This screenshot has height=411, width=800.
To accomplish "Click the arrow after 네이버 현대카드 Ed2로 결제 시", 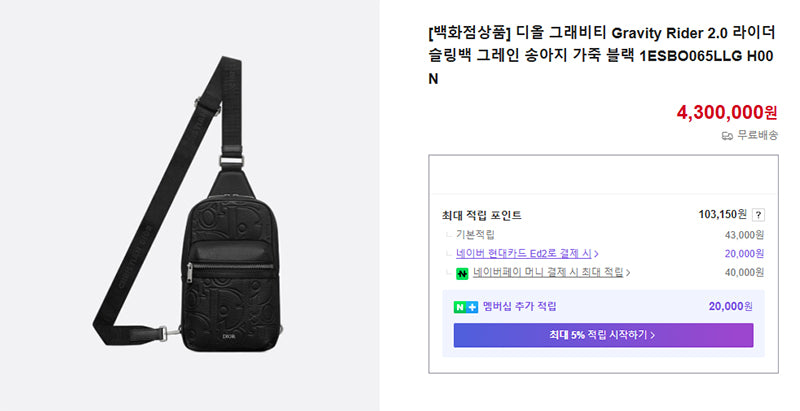I will (596, 253).
